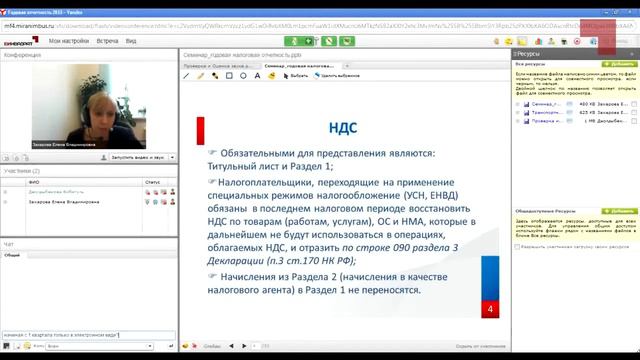
Task: Click the red circular record icon
Action: pos(577,41)
